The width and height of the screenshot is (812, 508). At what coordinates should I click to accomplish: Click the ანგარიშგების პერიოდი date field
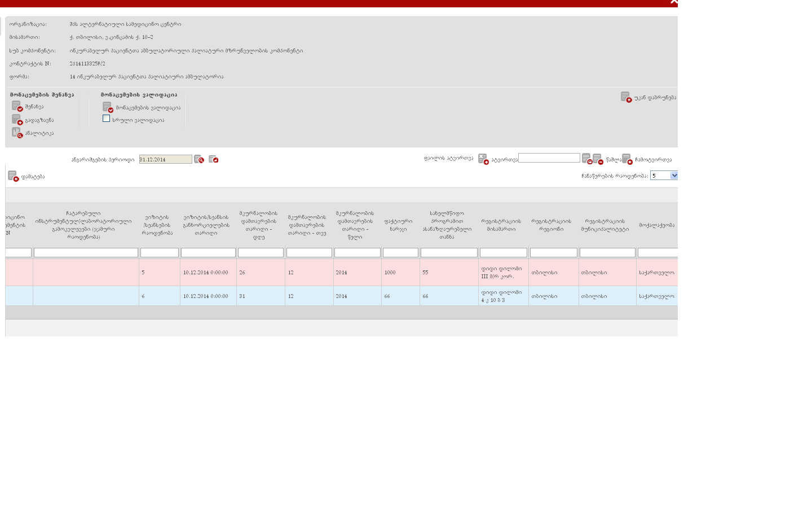pos(165,160)
